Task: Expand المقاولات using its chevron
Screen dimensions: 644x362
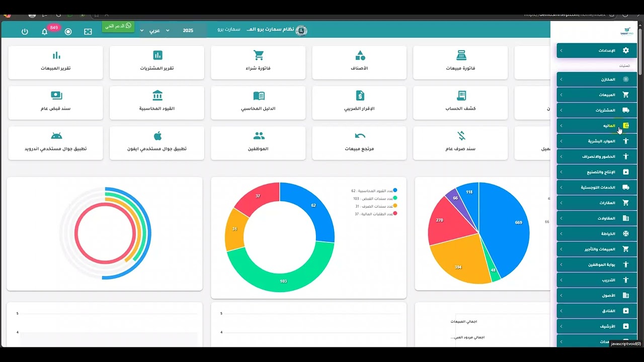Action: [x=561, y=218]
